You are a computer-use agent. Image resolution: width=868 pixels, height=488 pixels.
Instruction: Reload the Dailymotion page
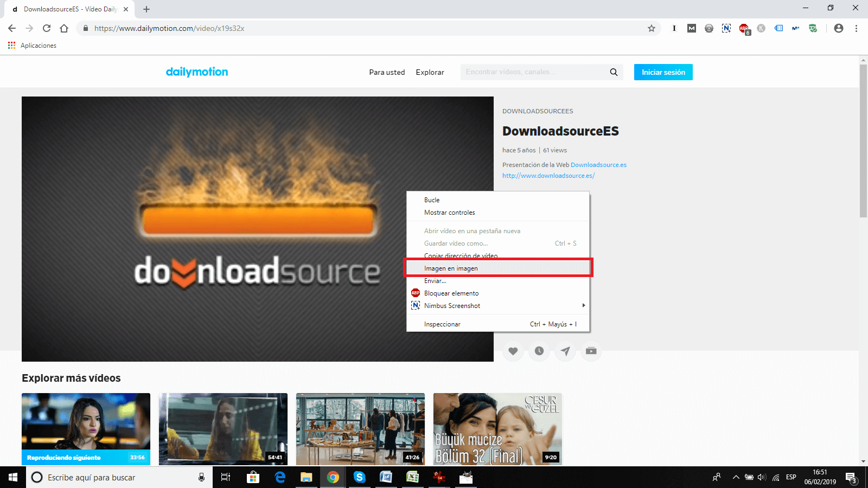(x=47, y=28)
